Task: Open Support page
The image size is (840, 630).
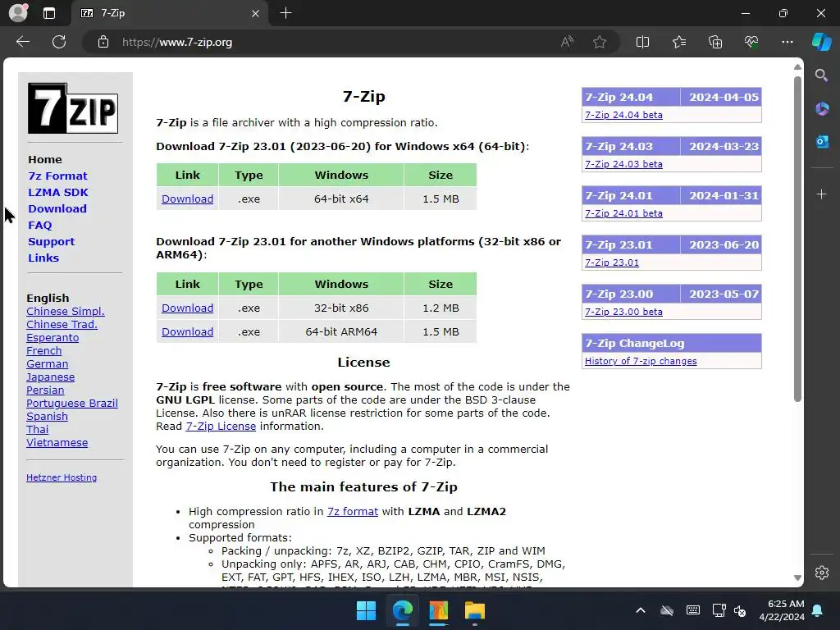Action: pos(52,241)
